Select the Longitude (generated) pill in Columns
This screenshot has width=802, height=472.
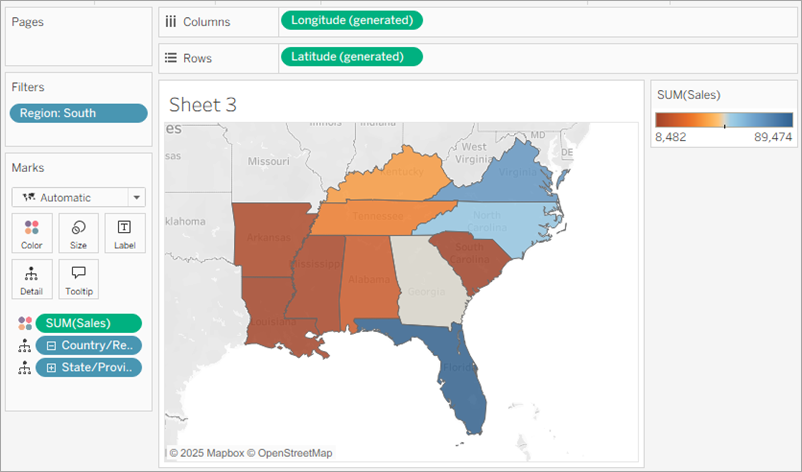(352, 20)
